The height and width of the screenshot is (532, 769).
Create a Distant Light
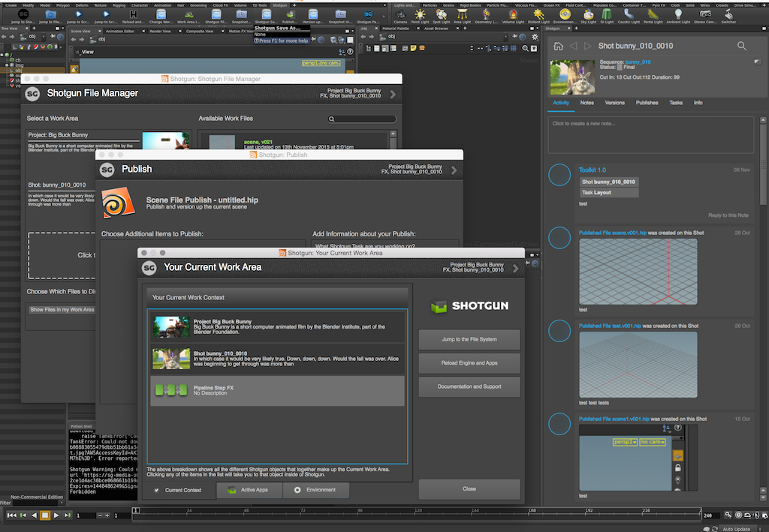(538, 17)
